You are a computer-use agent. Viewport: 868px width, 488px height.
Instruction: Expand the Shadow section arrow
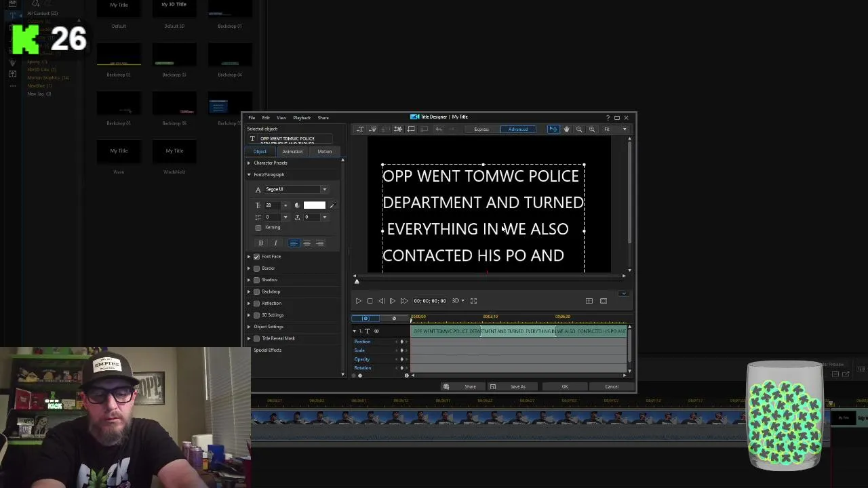click(249, 280)
